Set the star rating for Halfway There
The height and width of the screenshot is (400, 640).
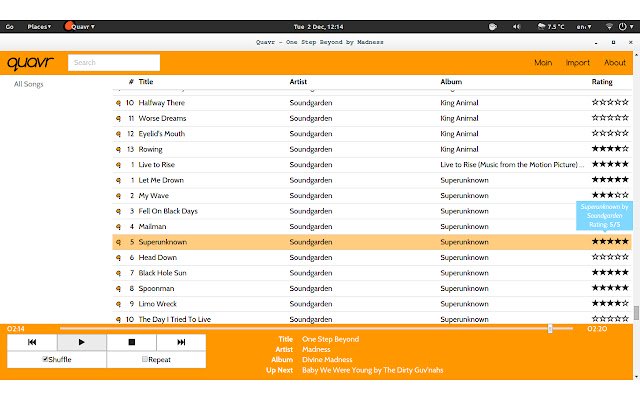click(x=610, y=102)
